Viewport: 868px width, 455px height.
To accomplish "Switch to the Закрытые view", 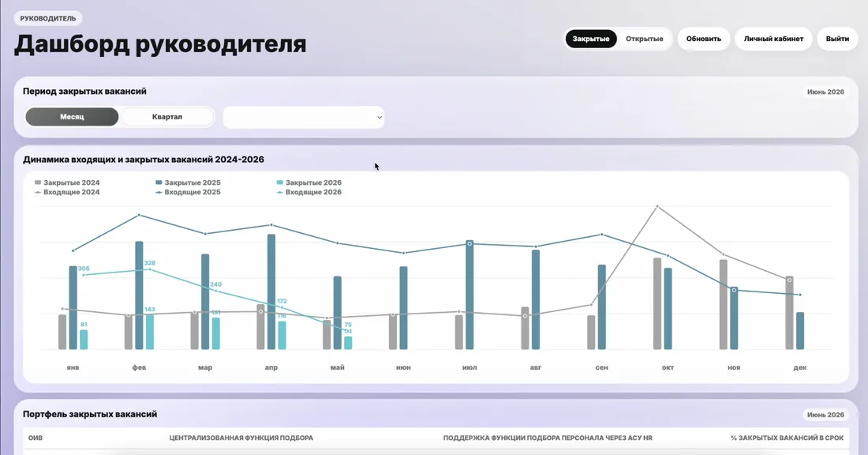I will 591,39.
